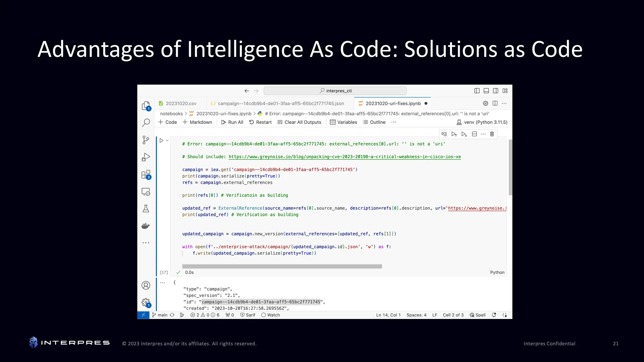Add a new Code cell
644x362 pixels.
point(168,122)
